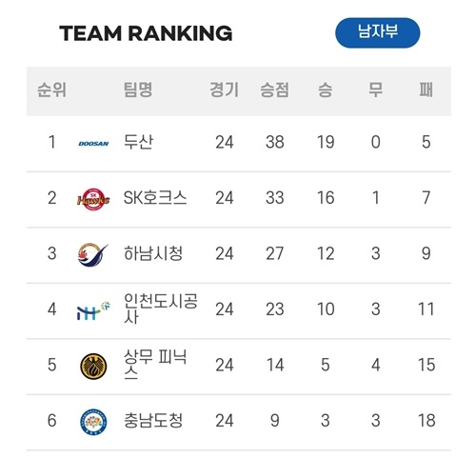This screenshot has height=458, width=476.
Task: Open the 두산 team name link
Action: [138, 142]
